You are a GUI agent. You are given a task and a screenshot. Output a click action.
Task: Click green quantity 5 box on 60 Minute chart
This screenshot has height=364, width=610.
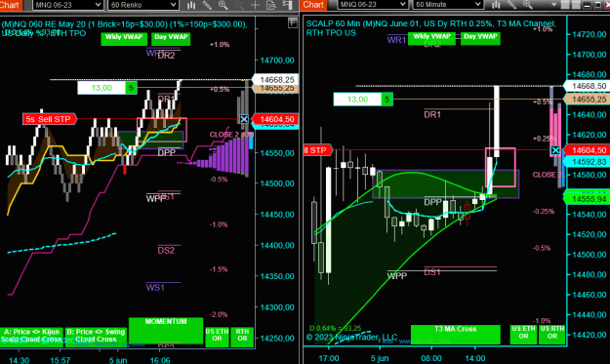(x=386, y=100)
